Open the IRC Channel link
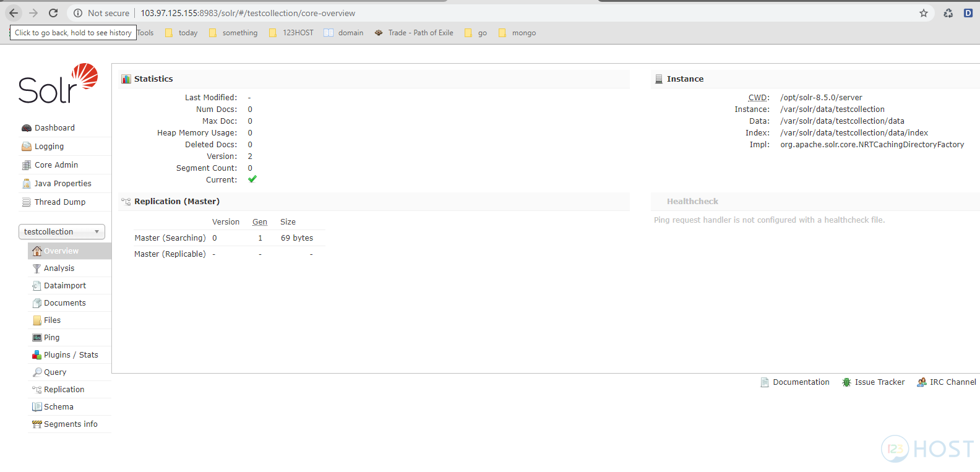Viewport: 980px width, 472px height. pyautogui.click(x=953, y=382)
